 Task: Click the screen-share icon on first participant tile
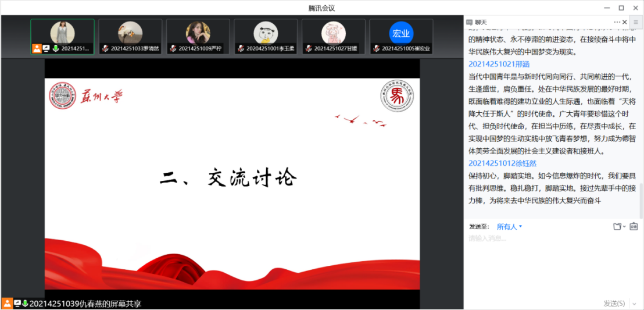[46, 49]
